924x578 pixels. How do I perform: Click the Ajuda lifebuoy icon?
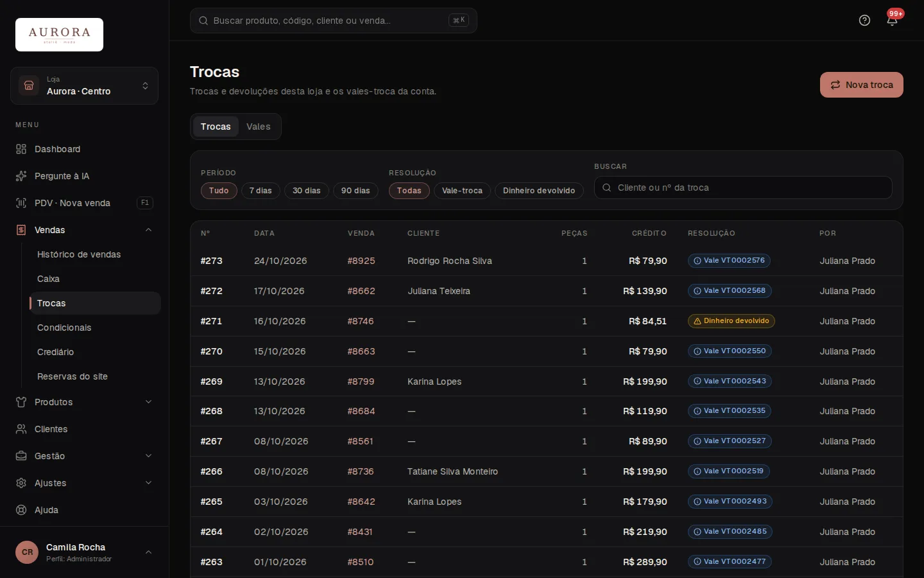click(21, 510)
